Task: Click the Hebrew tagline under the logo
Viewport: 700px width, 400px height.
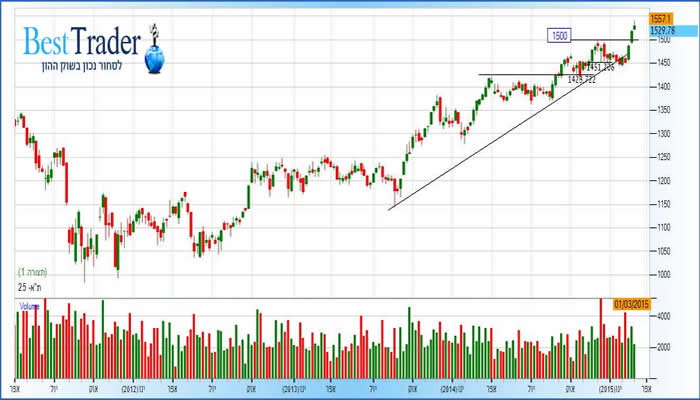Action: pos(82,67)
